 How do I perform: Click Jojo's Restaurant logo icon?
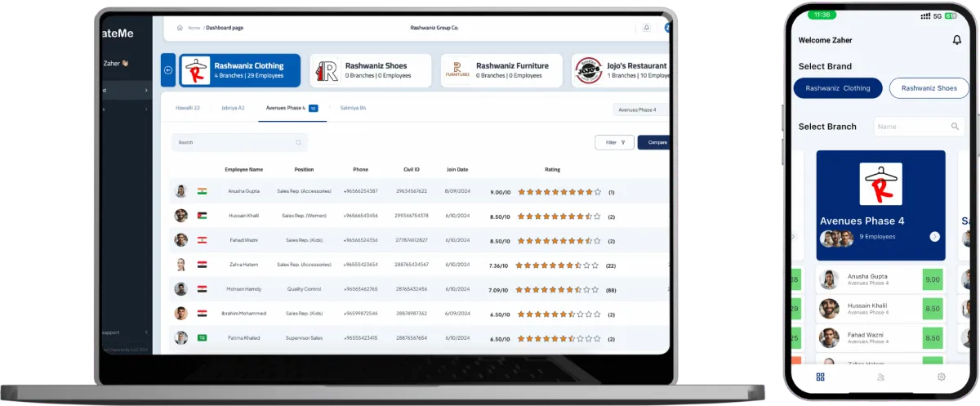pos(588,71)
